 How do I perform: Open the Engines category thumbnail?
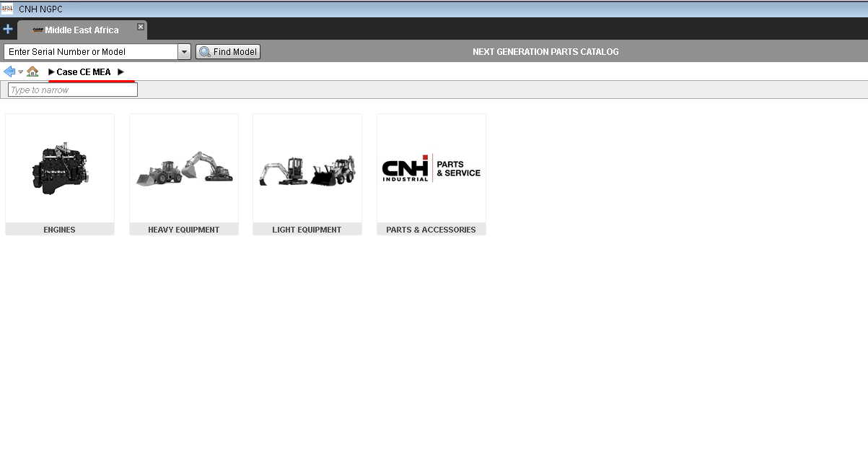click(x=60, y=168)
